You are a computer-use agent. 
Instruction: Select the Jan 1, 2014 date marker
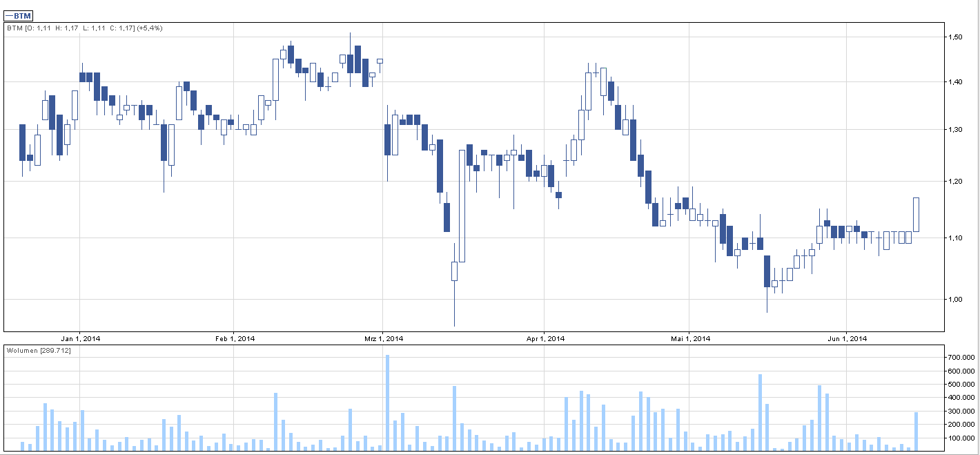(x=81, y=338)
